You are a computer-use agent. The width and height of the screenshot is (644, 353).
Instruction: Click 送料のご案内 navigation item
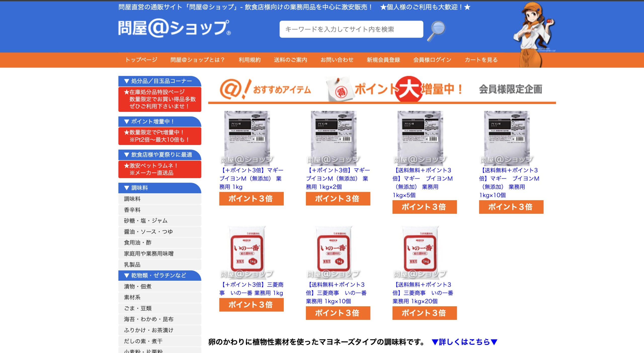click(290, 60)
